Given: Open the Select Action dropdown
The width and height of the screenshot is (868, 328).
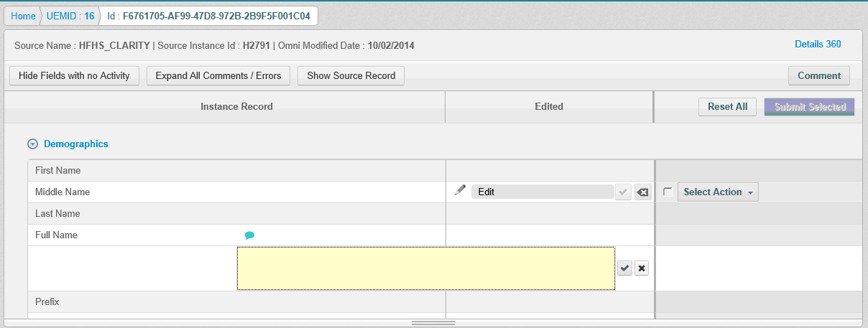Looking at the screenshot, I should pyautogui.click(x=718, y=192).
